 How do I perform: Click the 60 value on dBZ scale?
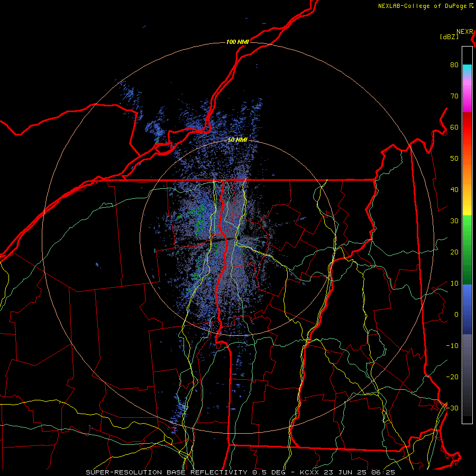coord(454,127)
